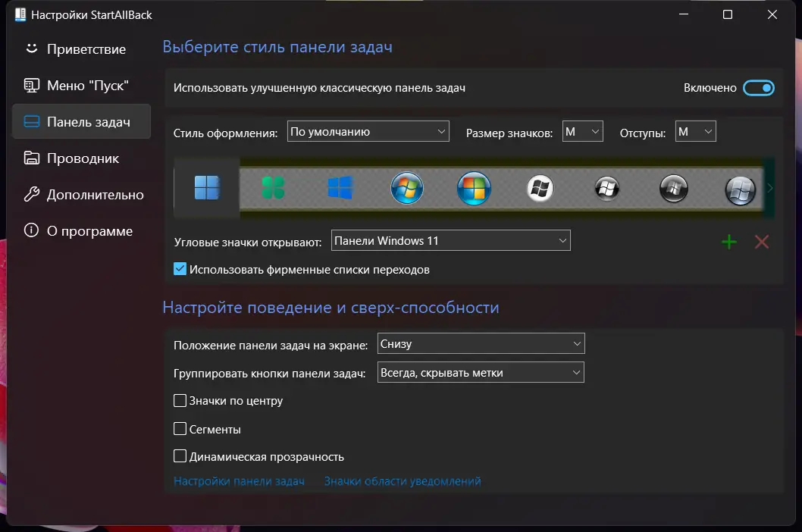Select the colorful Vista-style start orb
802x532 pixels.
pyautogui.click(x=473, y=188)
